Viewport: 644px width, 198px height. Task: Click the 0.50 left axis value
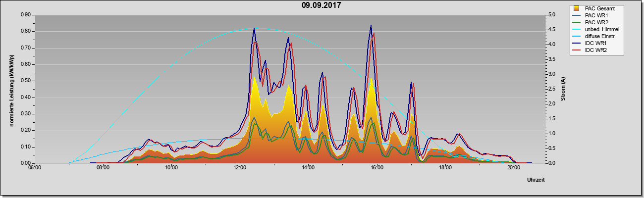coord(26,81)
